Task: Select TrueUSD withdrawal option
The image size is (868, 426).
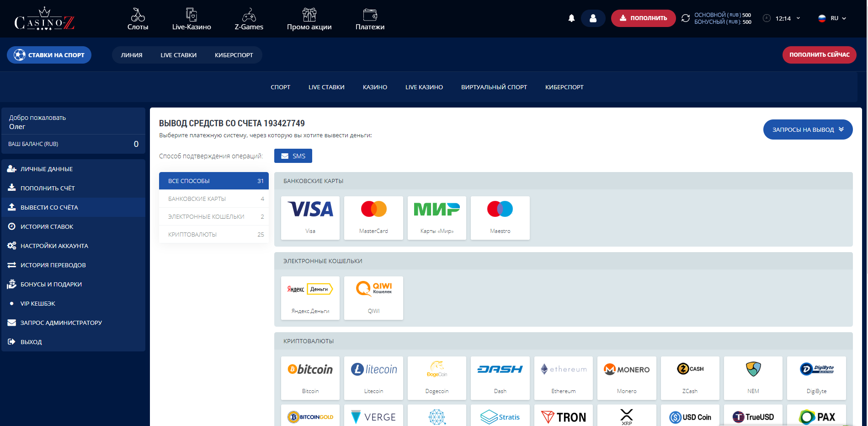Action: pos(753,415)
